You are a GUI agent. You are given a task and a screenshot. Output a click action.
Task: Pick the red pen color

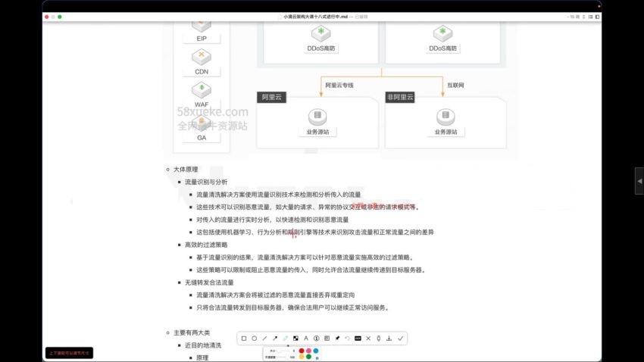click(302, 351)
